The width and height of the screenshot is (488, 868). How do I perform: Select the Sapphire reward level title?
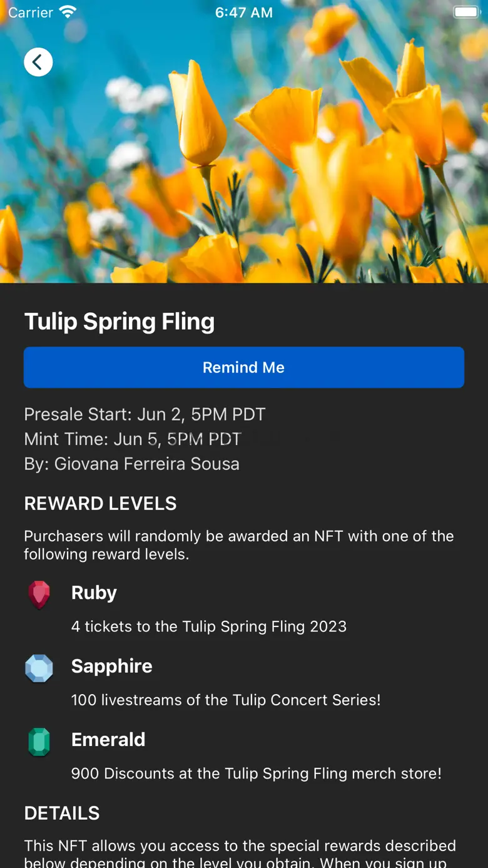[111, 666]
